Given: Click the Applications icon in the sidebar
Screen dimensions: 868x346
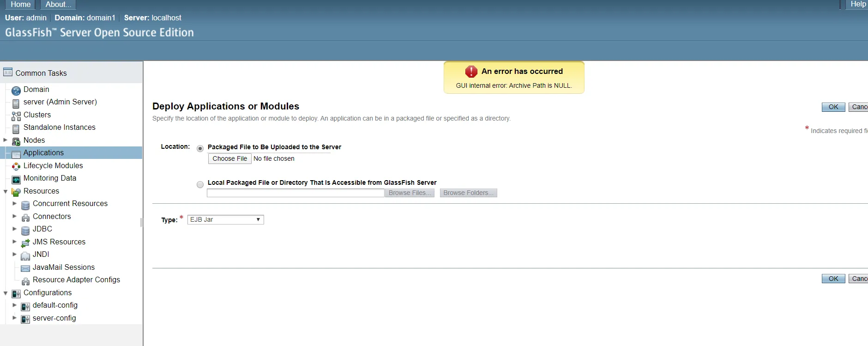Looking at the screenshot, I should point(16,154).
